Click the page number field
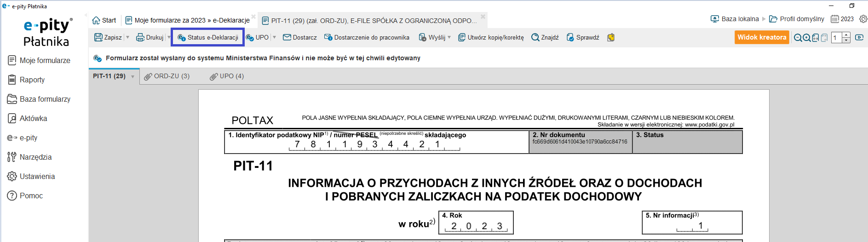The height and width of the screenshot is (242, 868). coord(837,38)
